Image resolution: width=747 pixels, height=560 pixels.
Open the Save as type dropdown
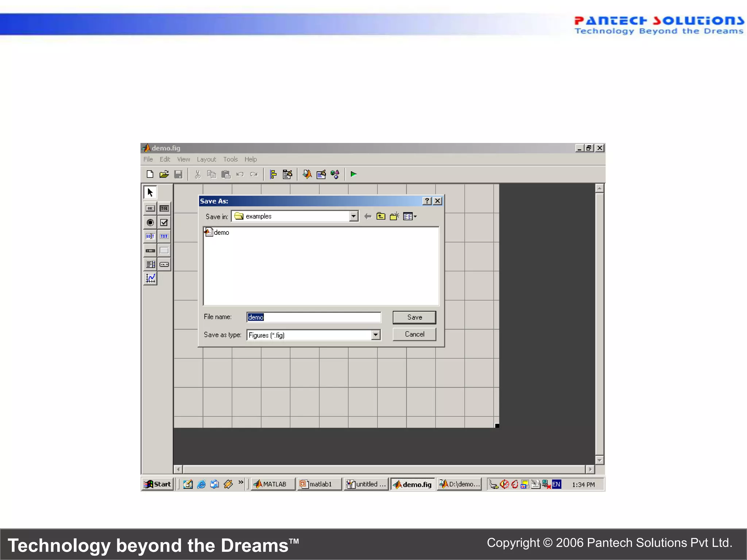[x=376, y=335]
